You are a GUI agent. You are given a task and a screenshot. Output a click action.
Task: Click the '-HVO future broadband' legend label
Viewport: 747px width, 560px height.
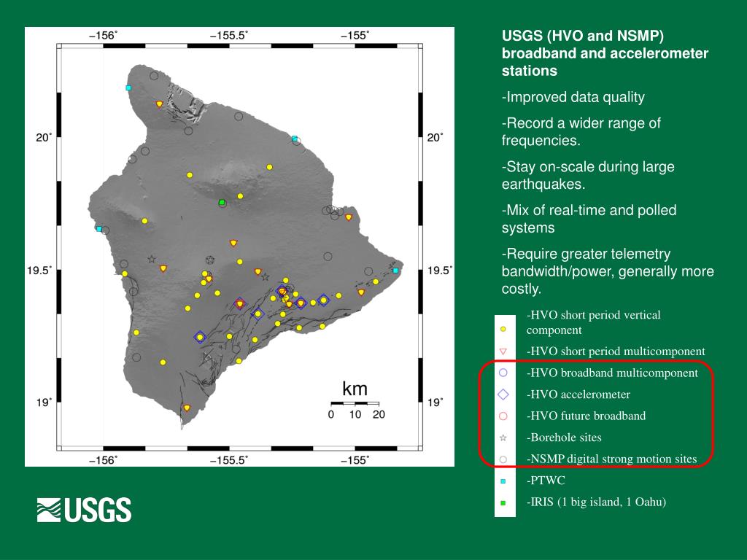pos(586,416)
